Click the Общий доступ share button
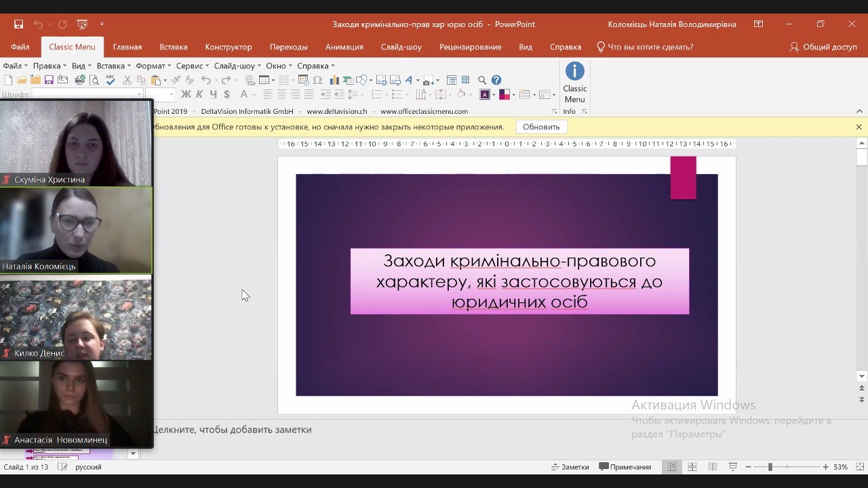 [823, 47]
